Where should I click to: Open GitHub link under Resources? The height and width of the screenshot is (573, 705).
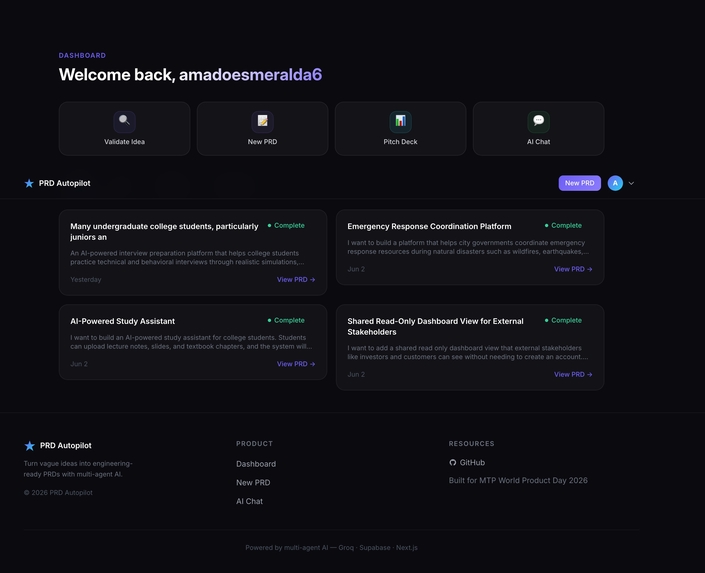click(x=467, y=462)
